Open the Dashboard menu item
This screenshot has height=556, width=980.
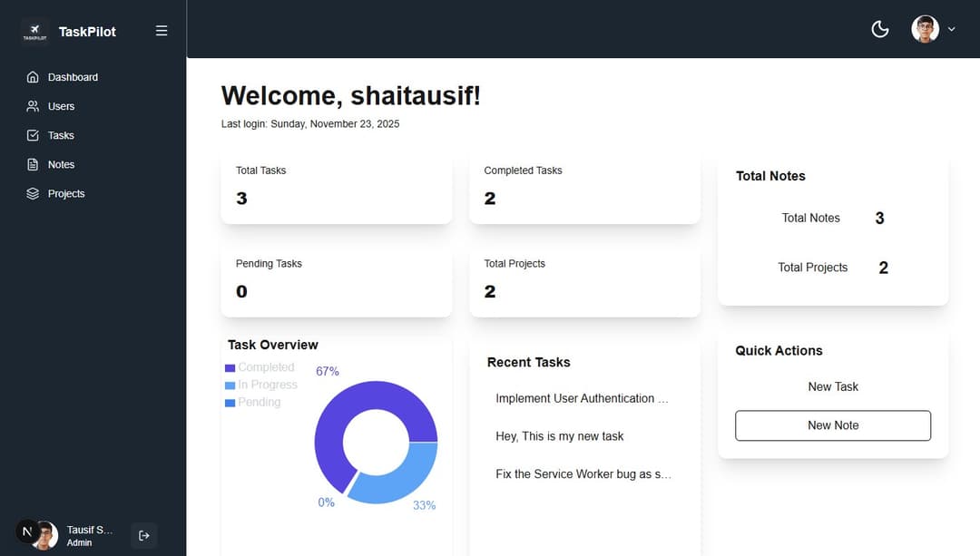73,77
